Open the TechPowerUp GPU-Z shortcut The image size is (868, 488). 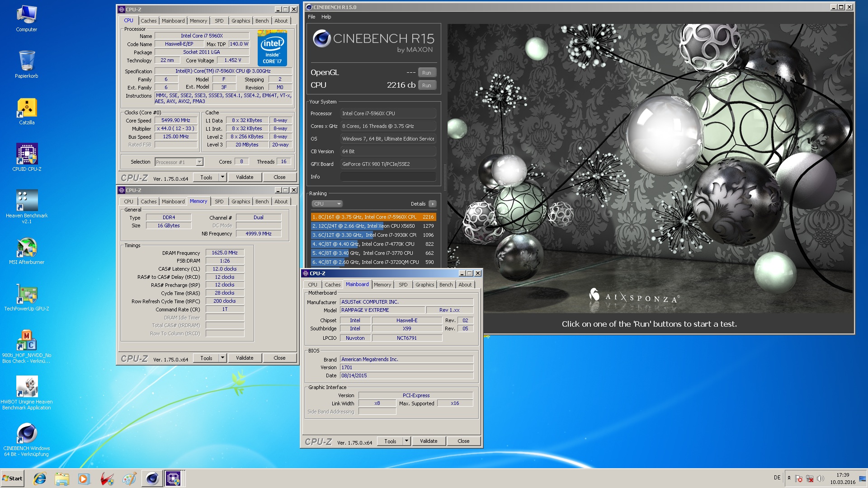coord(27,297)
